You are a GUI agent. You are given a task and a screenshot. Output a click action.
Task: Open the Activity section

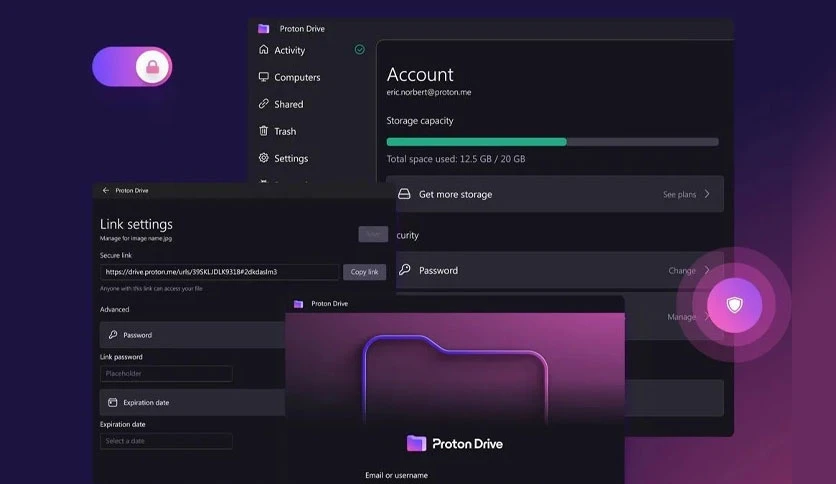tap(290, 50)
